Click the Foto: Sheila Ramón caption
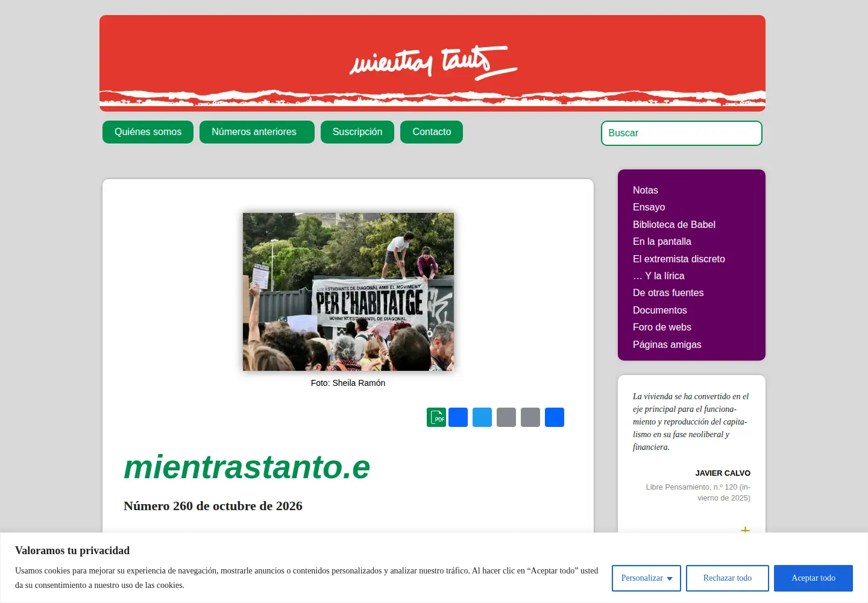Screen dimensions: 868x603 pyautogui.click(x=348, y=383)
